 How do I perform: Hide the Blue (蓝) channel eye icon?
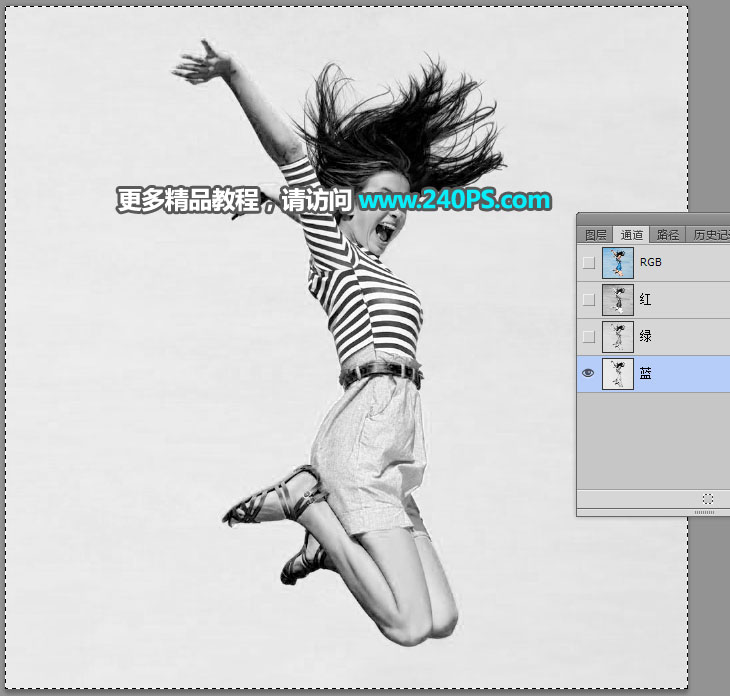coord(588,373)
